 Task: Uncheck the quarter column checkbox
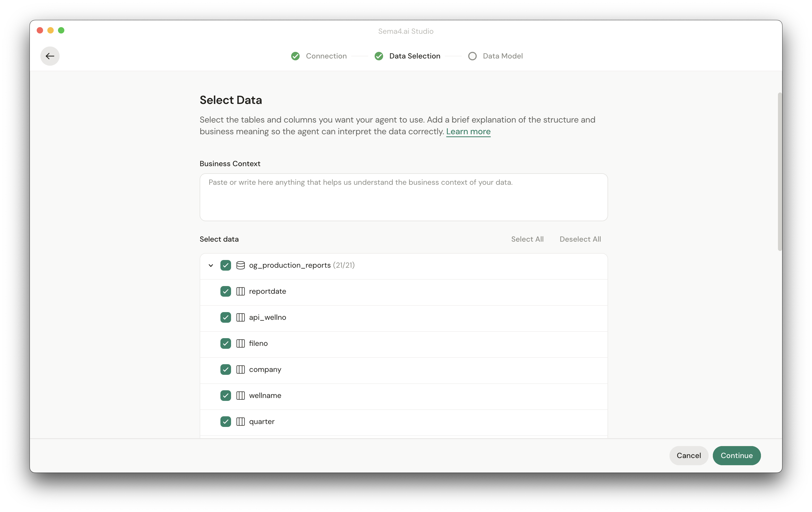[x=225, y=422]
